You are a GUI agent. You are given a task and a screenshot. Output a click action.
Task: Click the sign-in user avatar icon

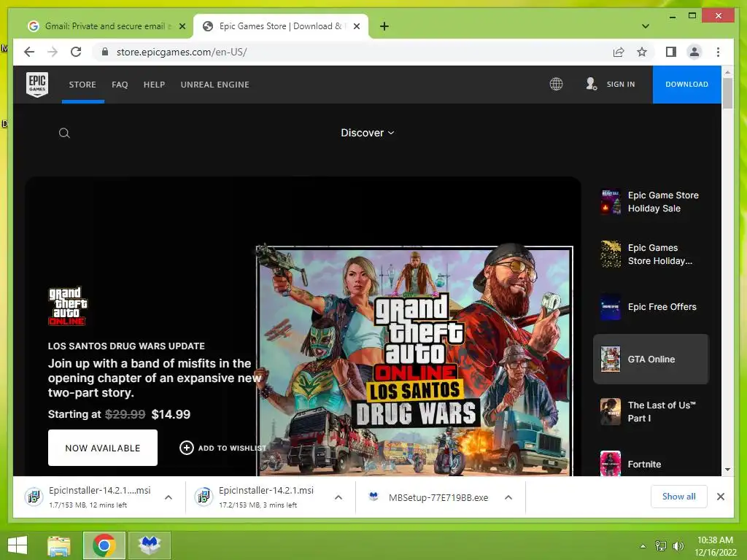tap(591, 85)
